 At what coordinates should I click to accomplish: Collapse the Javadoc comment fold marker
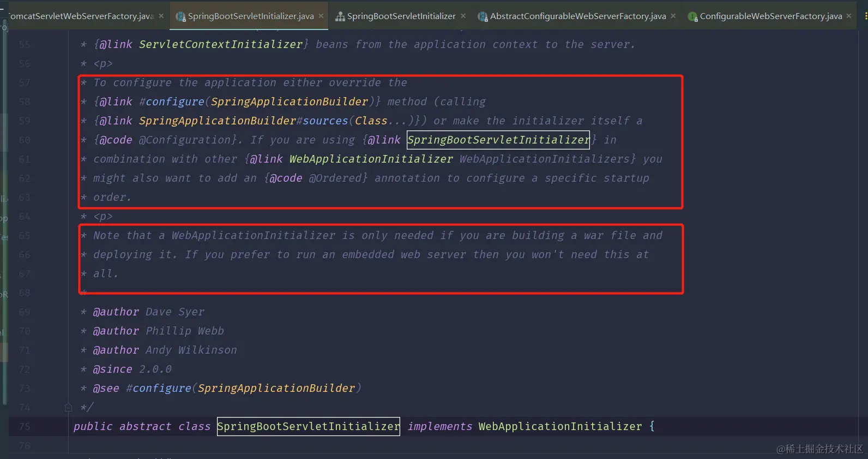(x=68, y=407)
